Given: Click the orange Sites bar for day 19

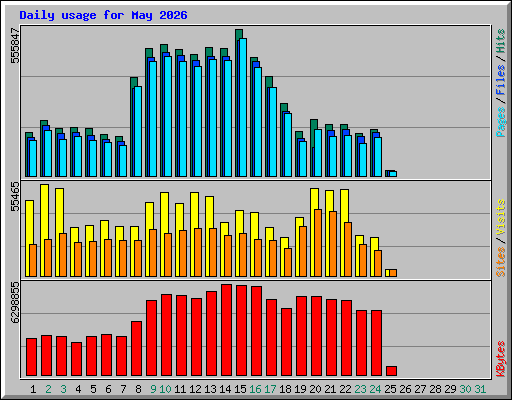Looking at the screenshot, I should tap(303, 251).
